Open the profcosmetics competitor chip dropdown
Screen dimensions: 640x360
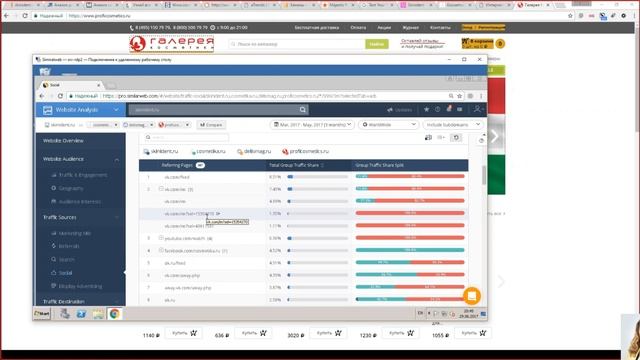point(187,125)
